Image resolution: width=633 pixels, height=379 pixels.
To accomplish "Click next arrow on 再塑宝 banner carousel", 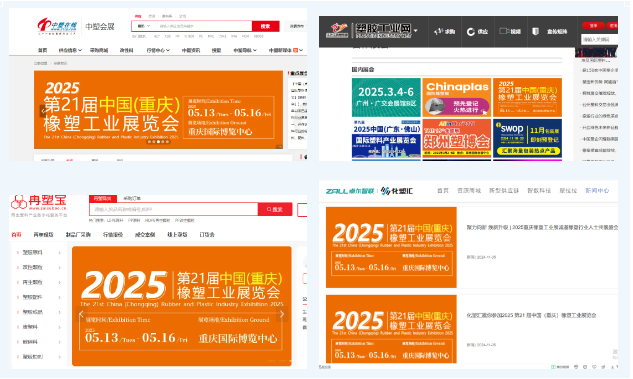I will point(282,314).
